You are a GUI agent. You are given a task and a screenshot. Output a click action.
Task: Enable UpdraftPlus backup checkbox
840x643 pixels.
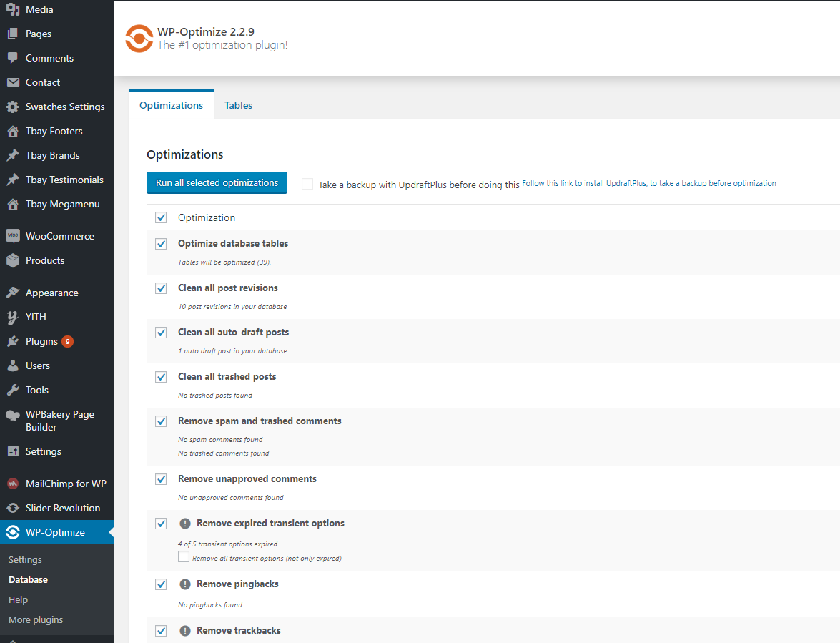(307, 184)
